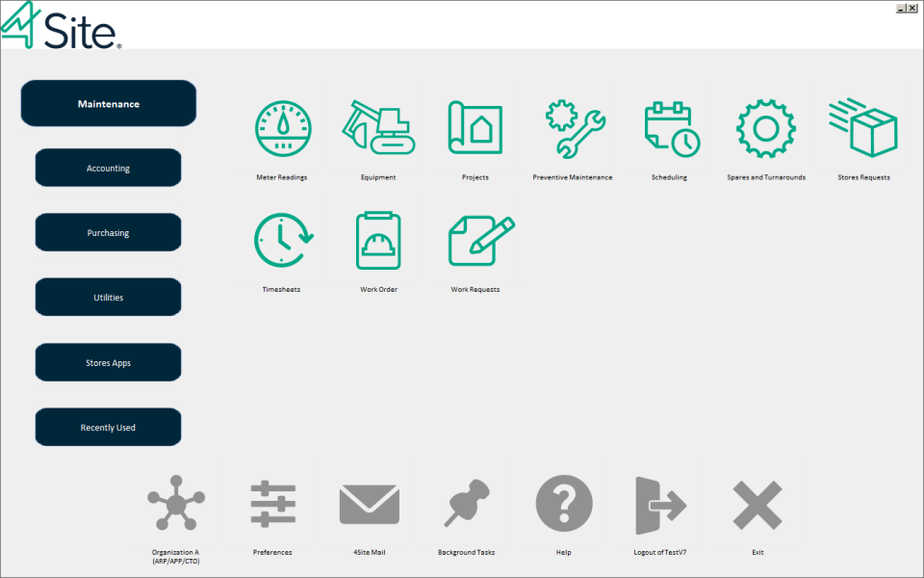Viewport: 924px width, 578px height.
Task: Show Recently Used items
Action: pyautogui.click(x=108, y=426)
